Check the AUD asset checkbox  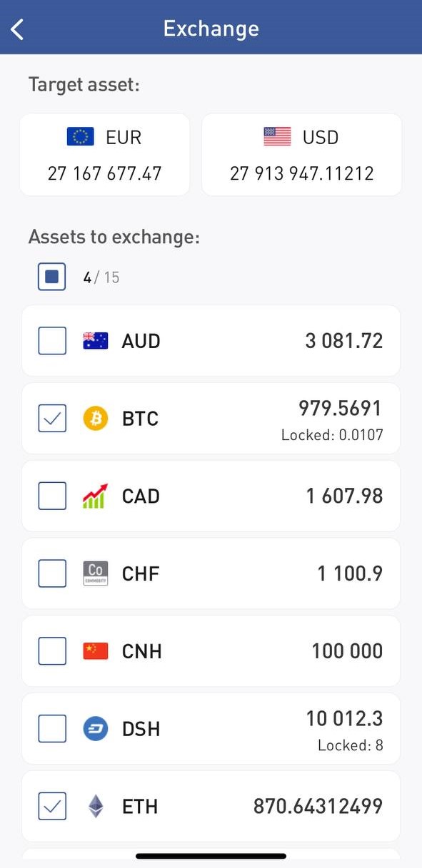point(52,341)
